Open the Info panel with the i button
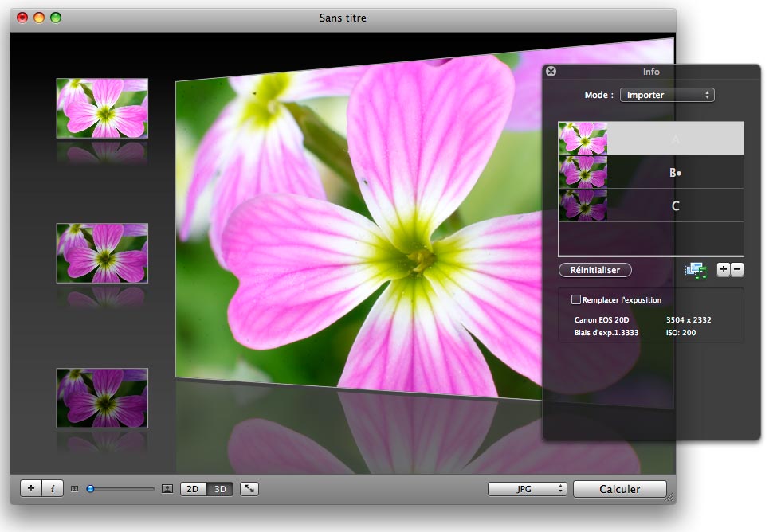This screenshot has width=773, height=532. click(53, 488)
